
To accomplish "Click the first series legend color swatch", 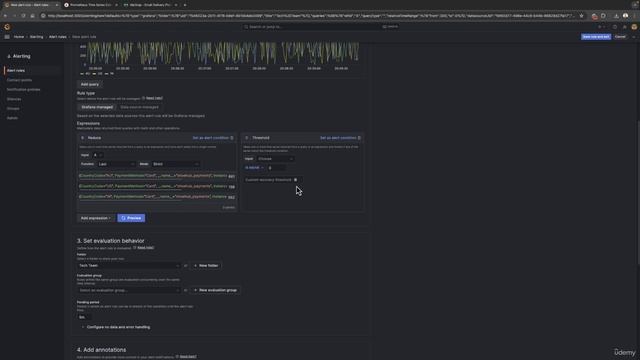I will 82,74.
